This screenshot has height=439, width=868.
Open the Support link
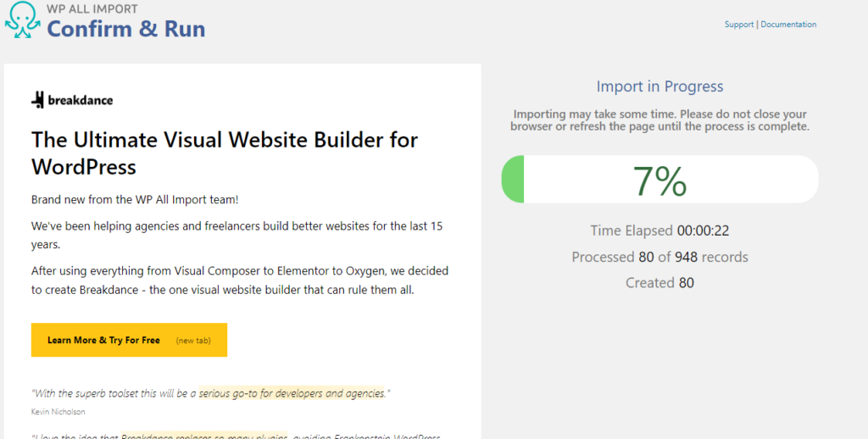(738, 25)
